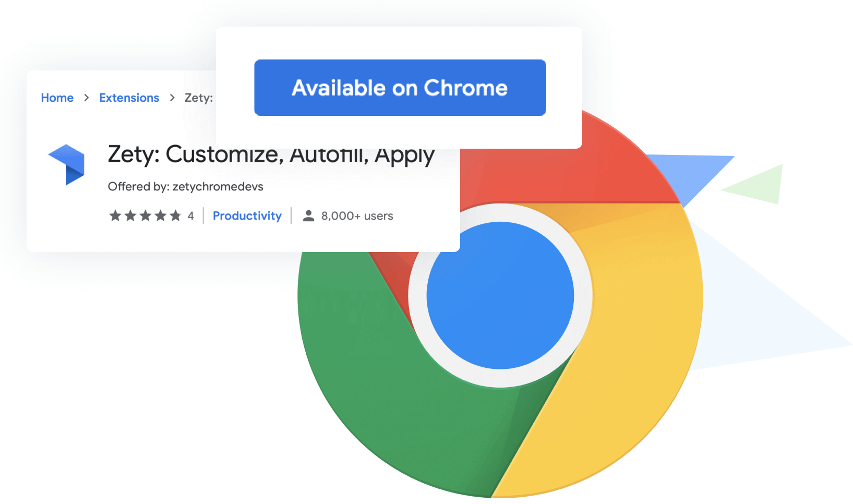The height and width of the screenshot is (504, 853).
Task: Click the chevron after Home breadcrumb
Action: pyautogui.click(x=87, y=98)
